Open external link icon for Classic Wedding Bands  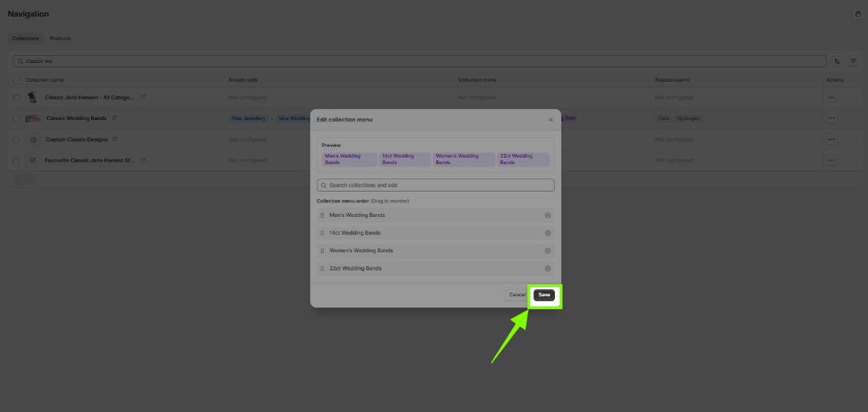114,118
